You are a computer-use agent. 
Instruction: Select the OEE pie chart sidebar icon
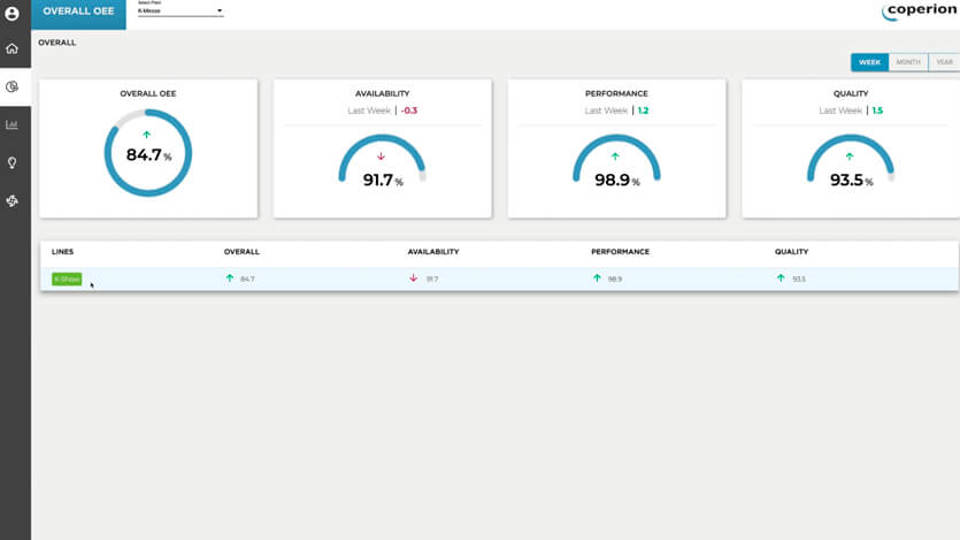[13, 87]
